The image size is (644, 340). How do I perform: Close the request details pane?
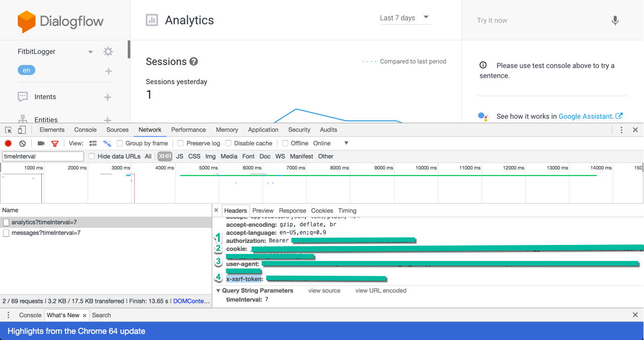click(216, 210)
